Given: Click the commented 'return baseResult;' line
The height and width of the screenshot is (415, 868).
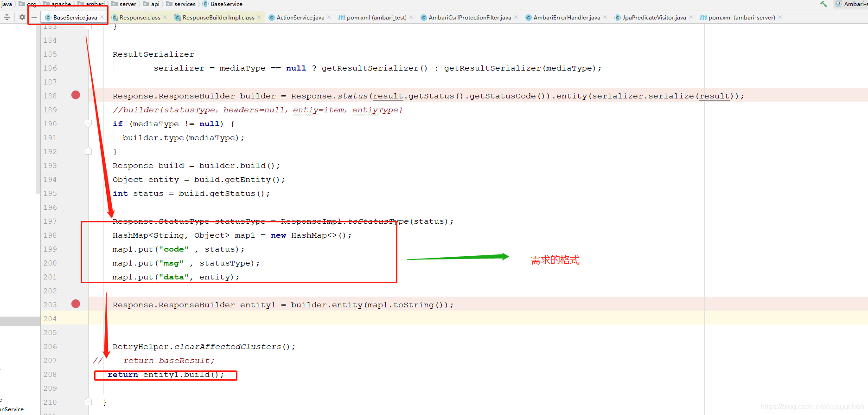Looking at the screenshot, I should pyautogui.click(x=169, y=361).
